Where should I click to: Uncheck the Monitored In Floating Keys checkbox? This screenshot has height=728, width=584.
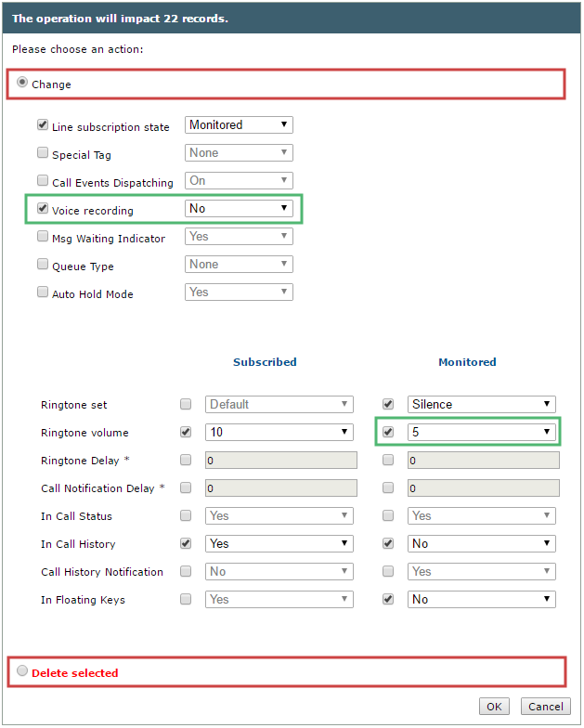click(x=388, y=600)
